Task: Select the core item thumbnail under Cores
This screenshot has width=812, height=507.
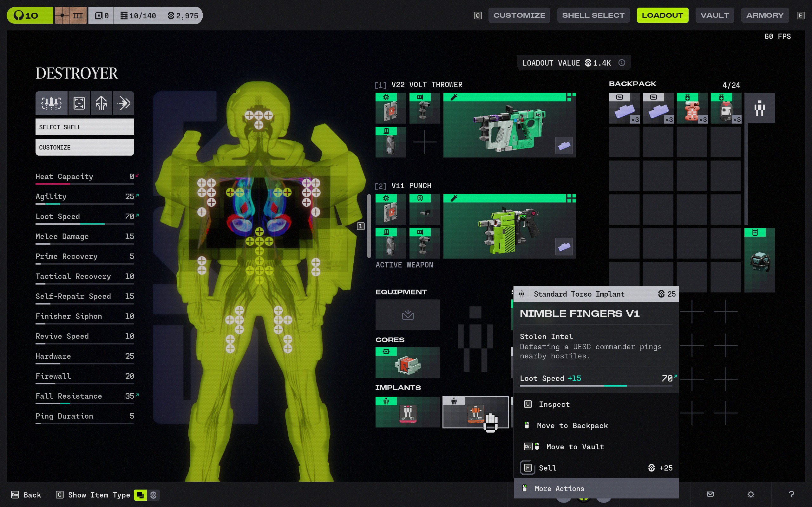Action: pos(407,363)
